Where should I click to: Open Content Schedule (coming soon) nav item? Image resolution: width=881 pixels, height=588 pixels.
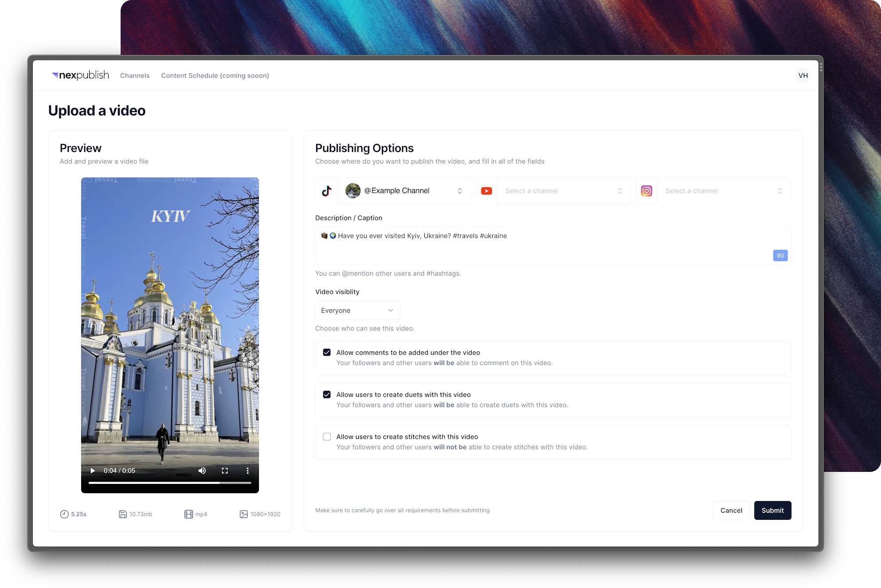click(x=215, y=76)
